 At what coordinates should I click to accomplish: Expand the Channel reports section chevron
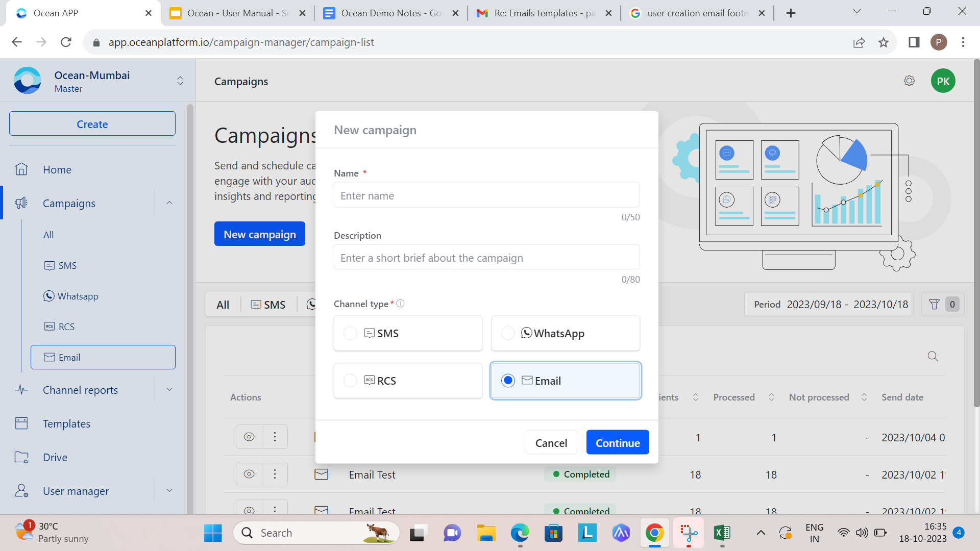[x=169, y=390]
